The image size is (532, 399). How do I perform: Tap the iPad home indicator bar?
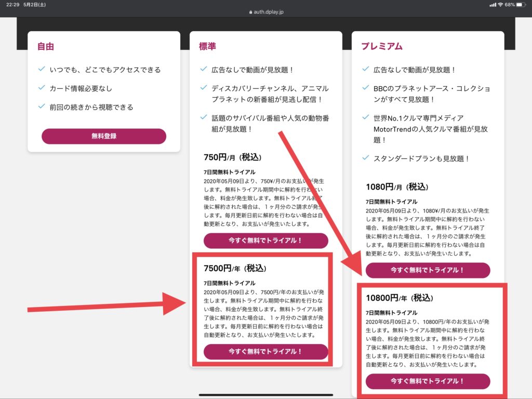coord(266,395)
